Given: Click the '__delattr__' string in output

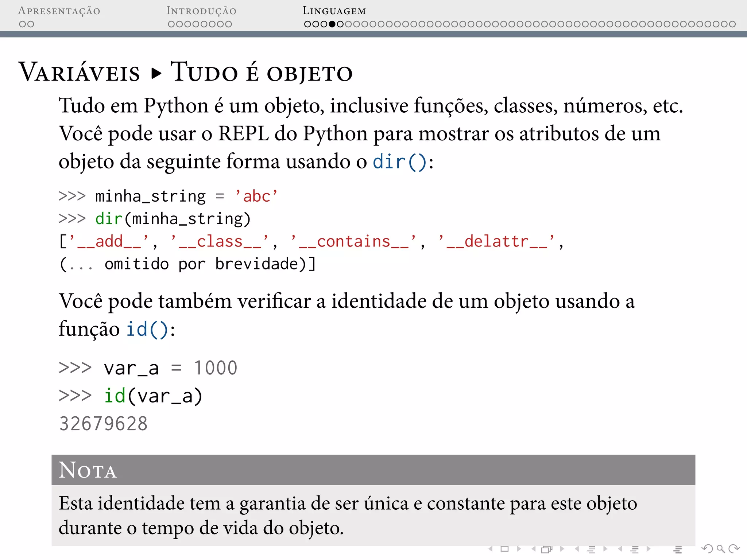Looking at the screenshot, I should (497, 241).
